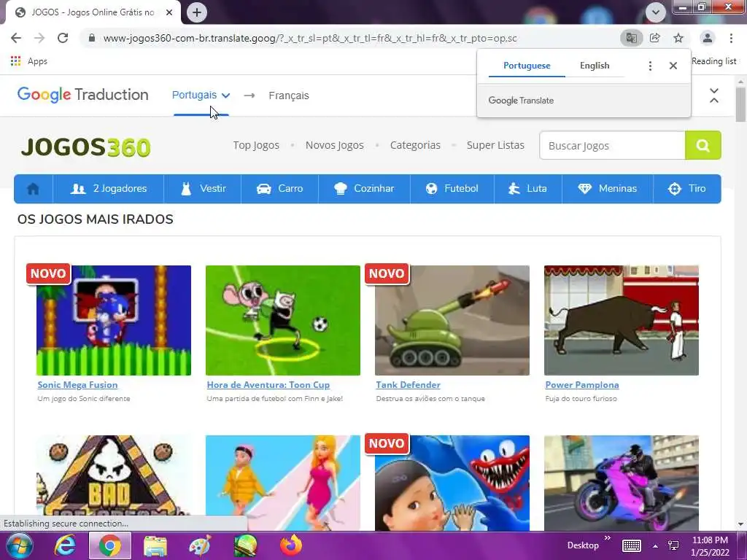Click the Français target language
Image resolution: width=747 pixels, height=560 pixels.
pos(289,96)
